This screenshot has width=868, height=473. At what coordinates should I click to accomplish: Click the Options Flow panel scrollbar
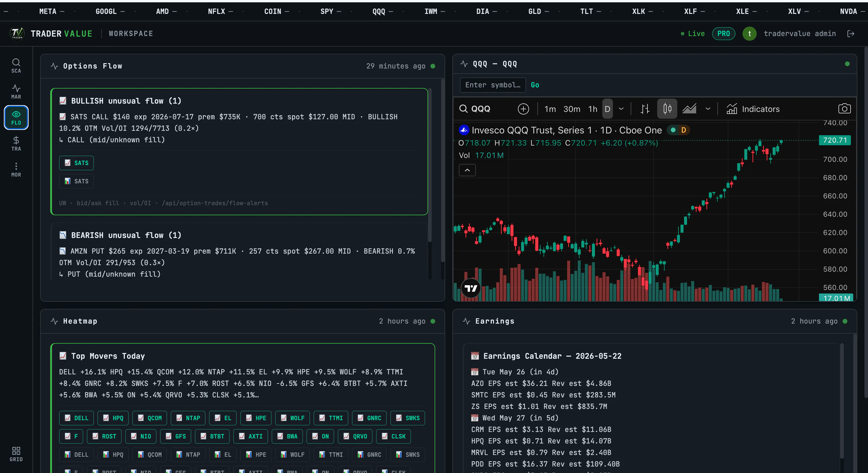443,170
